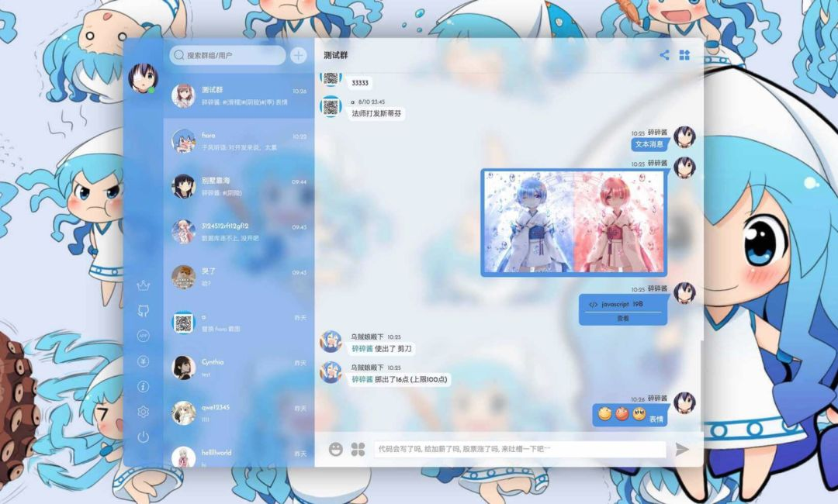
Task: Open the emoji picker above the input
Action: pos(336,448)
